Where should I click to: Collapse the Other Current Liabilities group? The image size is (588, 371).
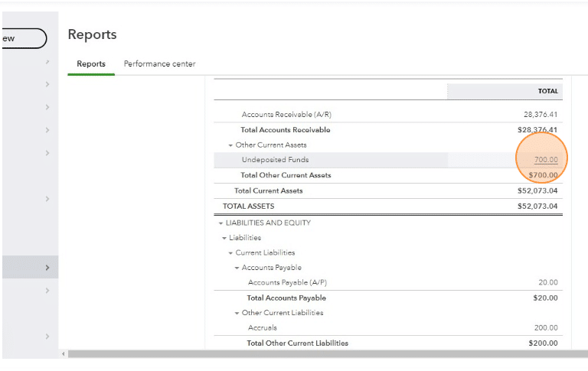tap(237, 314)
